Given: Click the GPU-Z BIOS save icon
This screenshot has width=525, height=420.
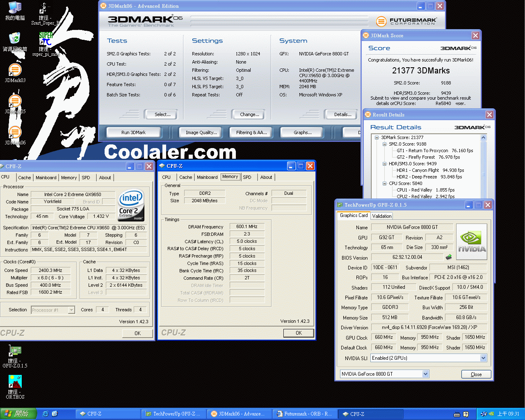Looking at the screenshot, I should (x=449, y=257).
